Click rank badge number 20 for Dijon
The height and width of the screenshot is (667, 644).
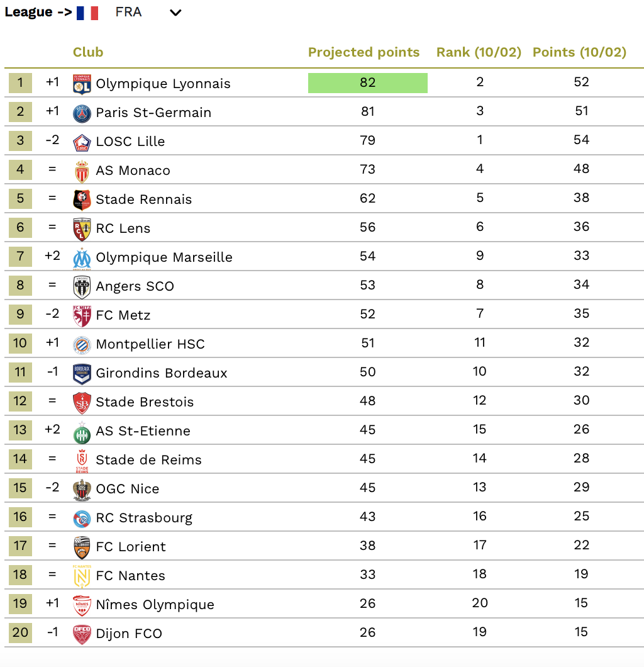(20, 632)
